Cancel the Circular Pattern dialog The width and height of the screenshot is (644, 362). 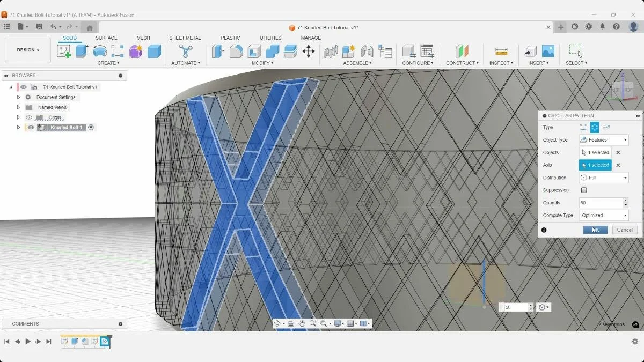(625, 230)
